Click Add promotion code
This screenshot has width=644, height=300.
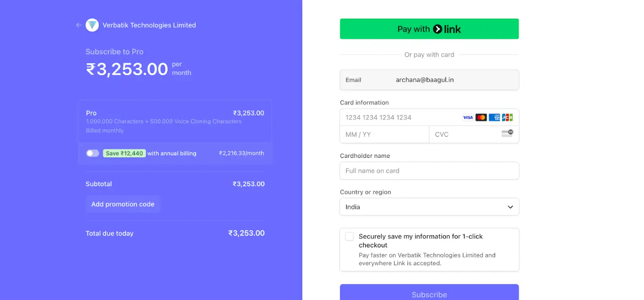[x=123, y=204]
